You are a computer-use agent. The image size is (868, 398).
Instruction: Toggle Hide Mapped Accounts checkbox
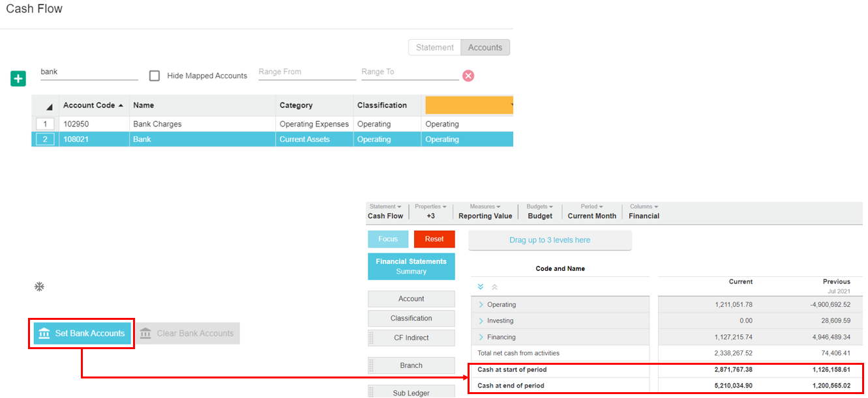coord(155,76)
